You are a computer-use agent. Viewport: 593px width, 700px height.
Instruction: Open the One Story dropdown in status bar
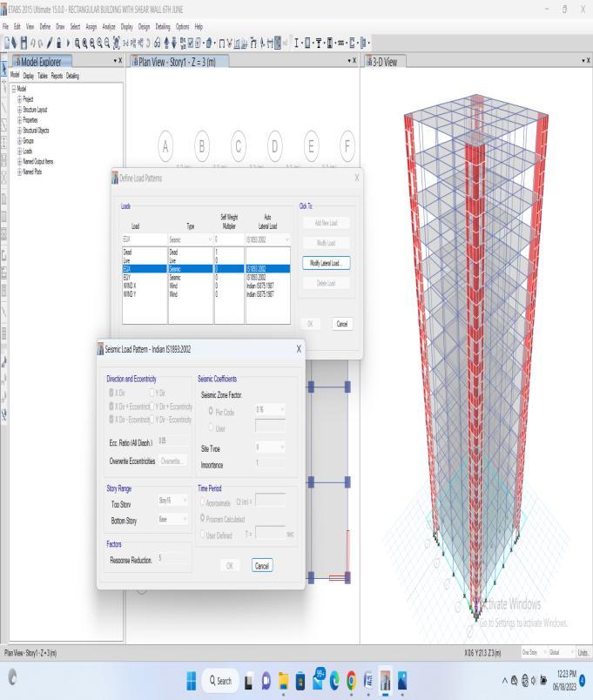point(535,653)
